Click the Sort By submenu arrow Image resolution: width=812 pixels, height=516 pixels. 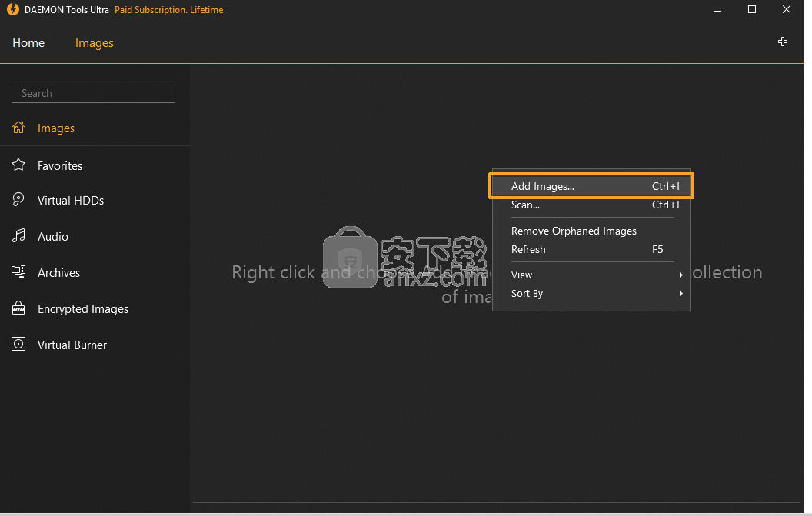681,294
